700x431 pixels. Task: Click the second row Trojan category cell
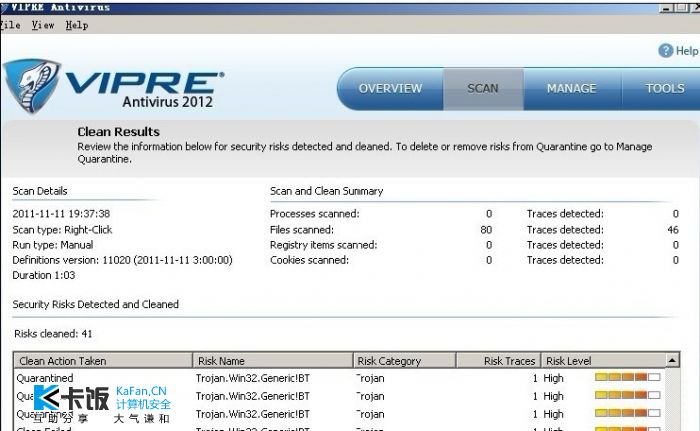click(x=370, y=396)
